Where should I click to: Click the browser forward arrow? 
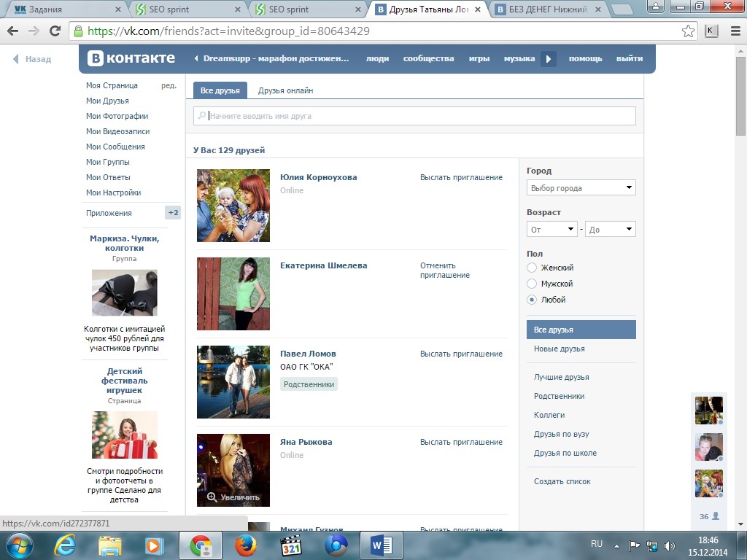[34, 31]
